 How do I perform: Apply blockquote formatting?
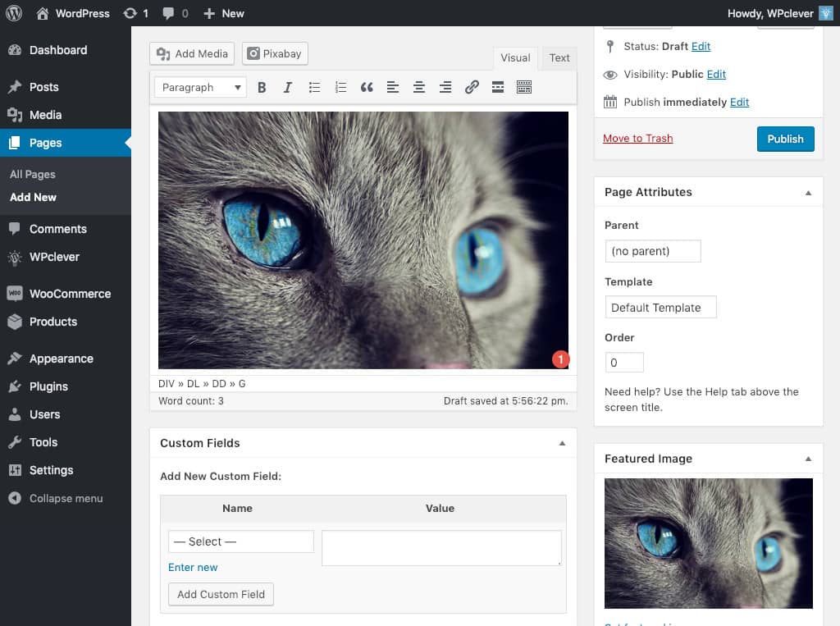click(x=367, y=87)
